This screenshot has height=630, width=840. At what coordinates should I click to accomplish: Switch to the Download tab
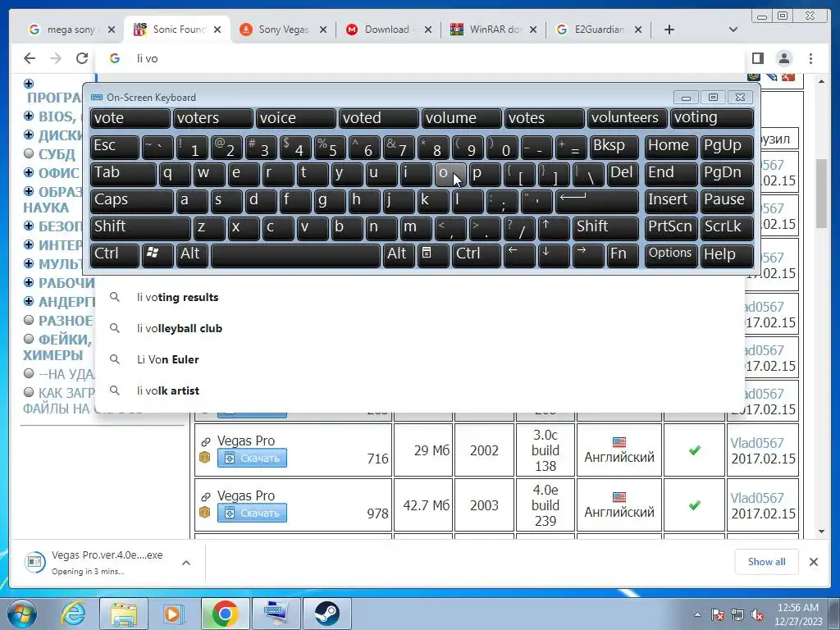388,30
